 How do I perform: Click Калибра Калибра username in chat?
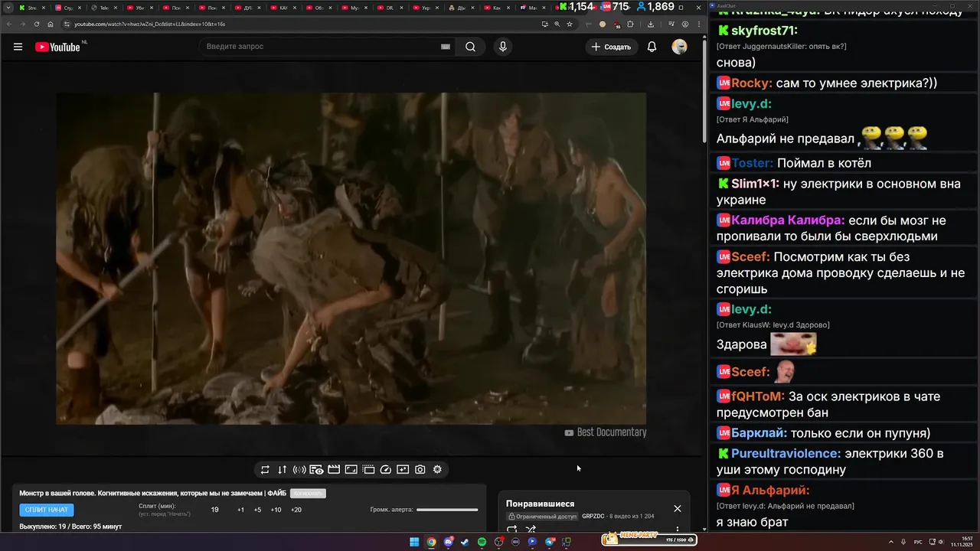(788, 220)
